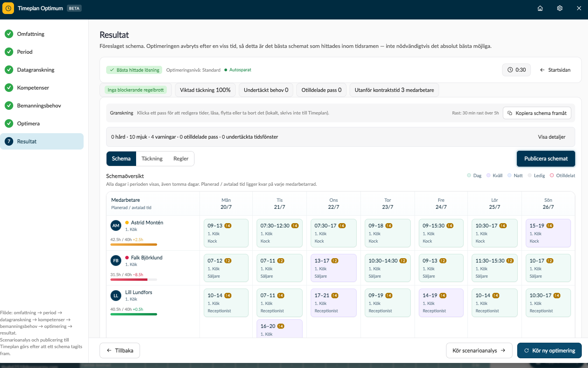Click Lill Lundfors's green hours progress bar
This screenshot has height=368, width=588.
point(134,314)
